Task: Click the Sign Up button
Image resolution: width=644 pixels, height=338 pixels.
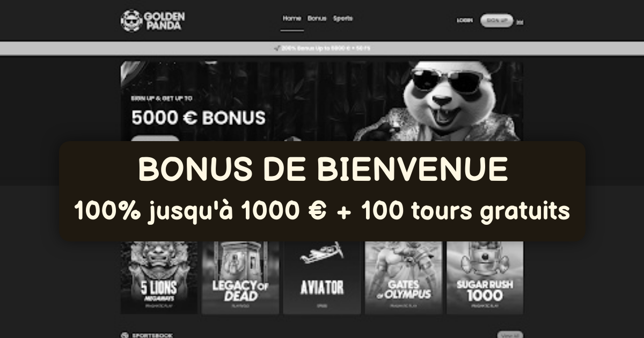Action: pyautogui.click(x=496, y=20)
